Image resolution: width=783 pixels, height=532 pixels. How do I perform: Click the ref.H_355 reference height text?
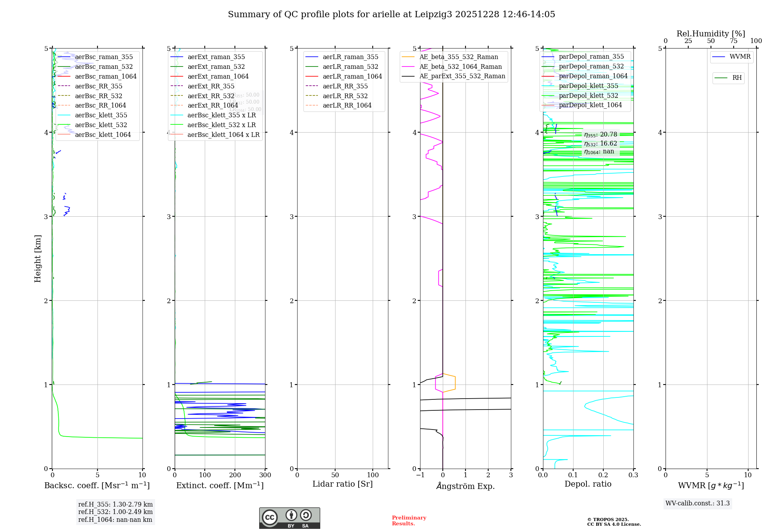[x=115, y=505]
